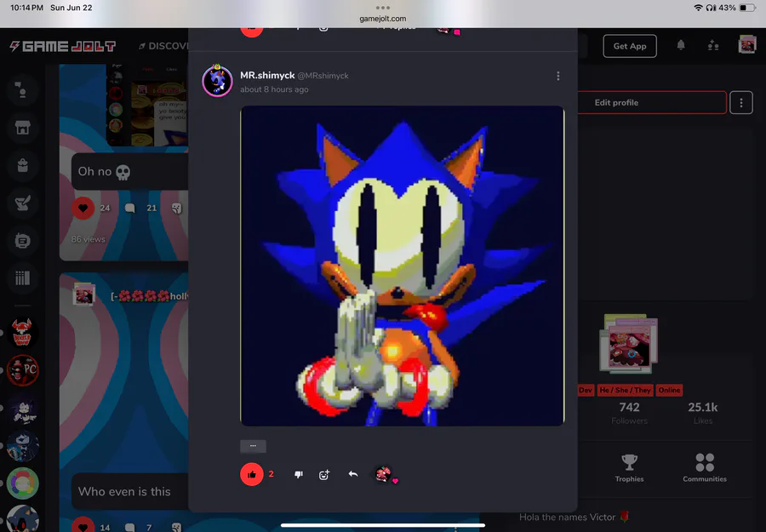Tap the battery indicator in the status bar

747,8
